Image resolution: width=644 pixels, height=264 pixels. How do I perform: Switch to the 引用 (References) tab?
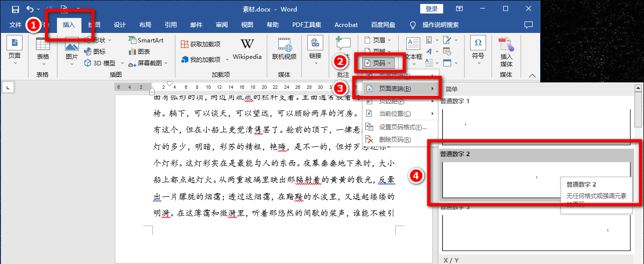point(171,25)
